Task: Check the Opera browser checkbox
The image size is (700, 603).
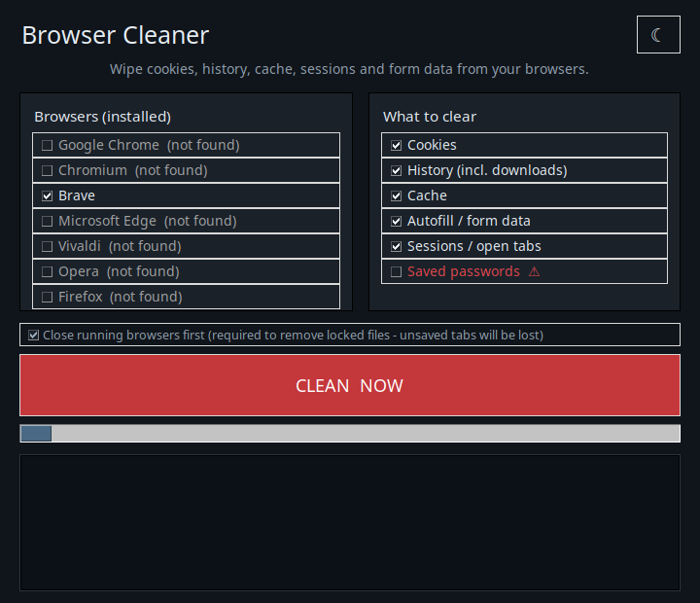Action: (47, 271)
